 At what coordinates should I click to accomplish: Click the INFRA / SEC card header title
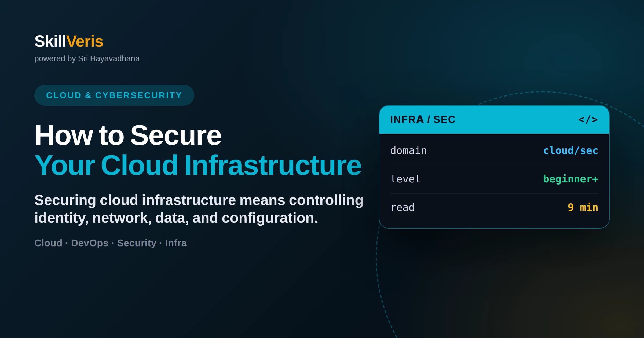coord(423,120)
